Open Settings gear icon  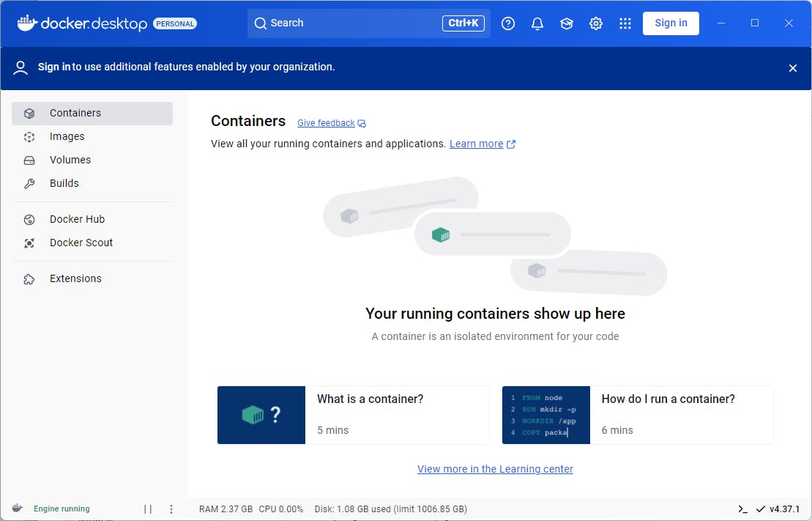coord(596,23)
